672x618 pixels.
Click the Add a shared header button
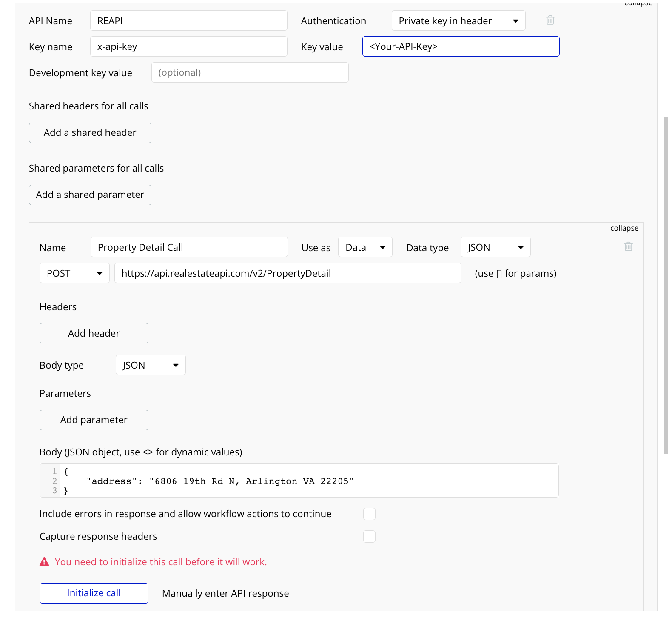click(x=90, y=133)
